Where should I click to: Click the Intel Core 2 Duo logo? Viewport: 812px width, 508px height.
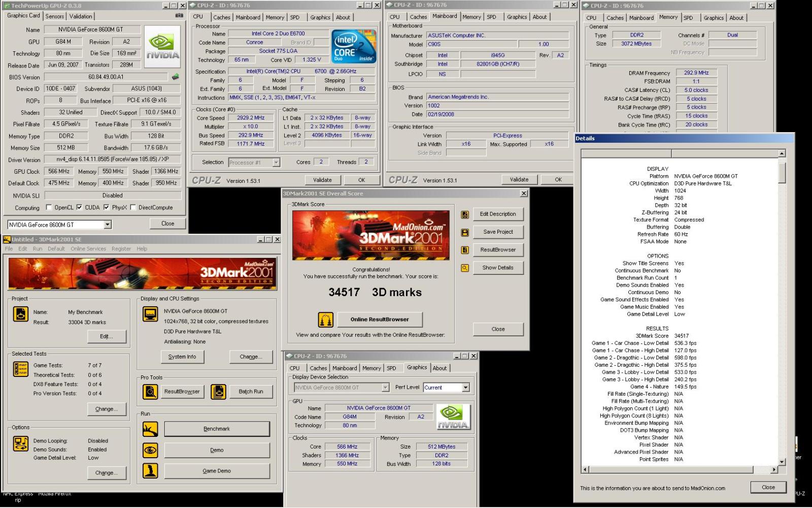(354, 47)
